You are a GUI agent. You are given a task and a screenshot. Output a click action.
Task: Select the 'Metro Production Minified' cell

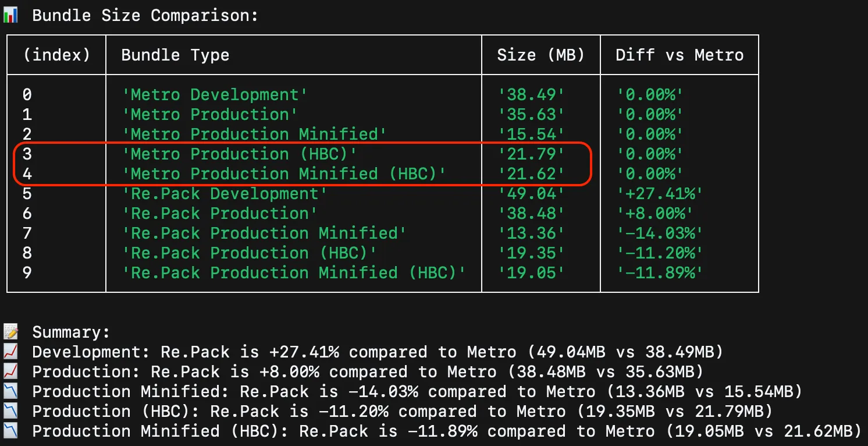point(254,134)
